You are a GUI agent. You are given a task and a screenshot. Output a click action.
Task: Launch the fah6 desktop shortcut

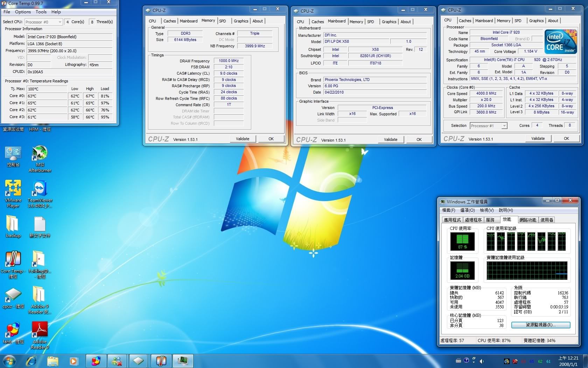pyautogui.click(x=13, y=333)
